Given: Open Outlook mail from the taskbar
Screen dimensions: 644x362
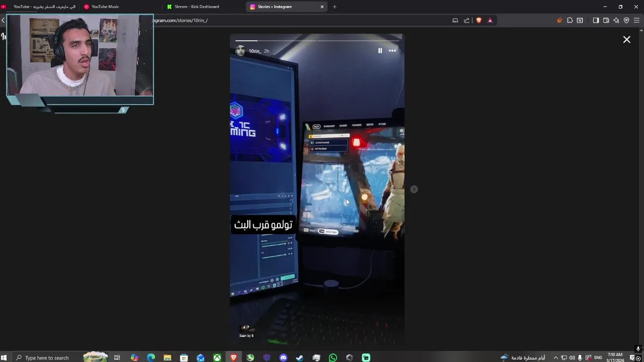Looking at the screenshot, I should [x=201, y=357].
